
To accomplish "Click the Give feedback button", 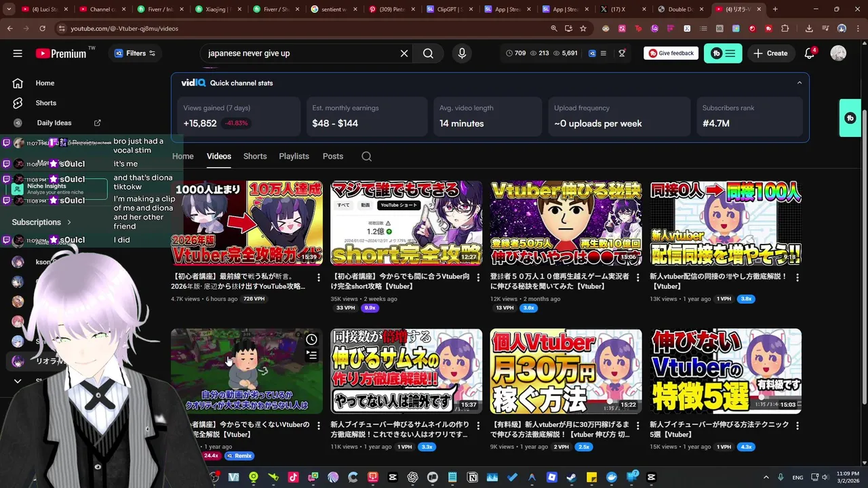I will click(671, 54).
